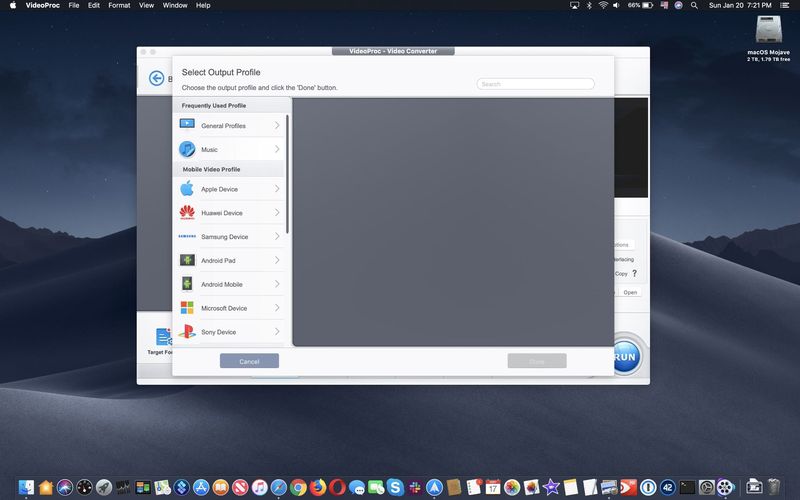Expand the Samsung Device chevron

pyautogui.click(x=277, y=236)
